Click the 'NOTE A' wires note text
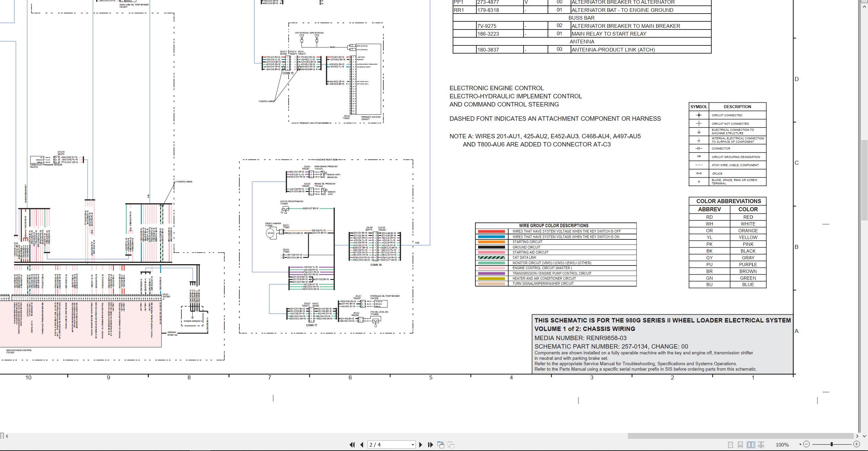 click(545, 140)
